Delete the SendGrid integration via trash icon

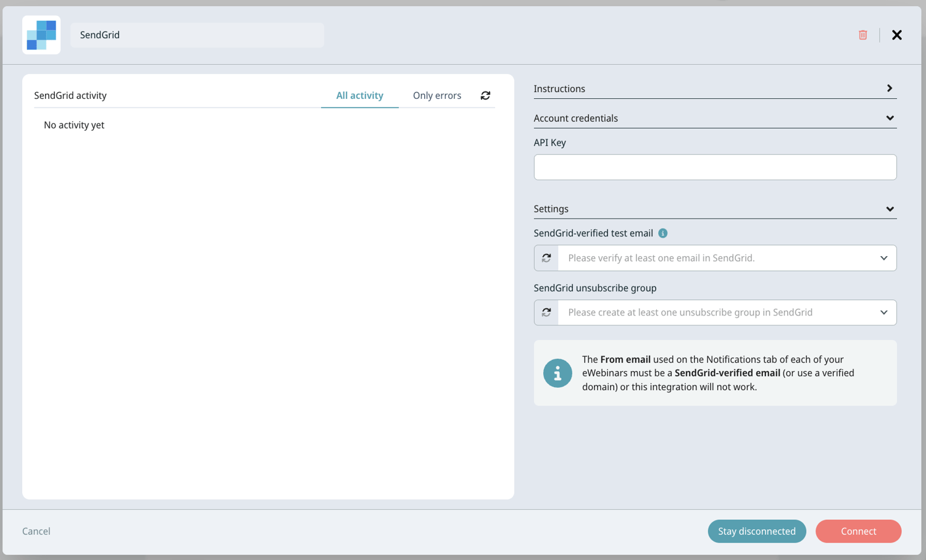click(x=862, y=35)
